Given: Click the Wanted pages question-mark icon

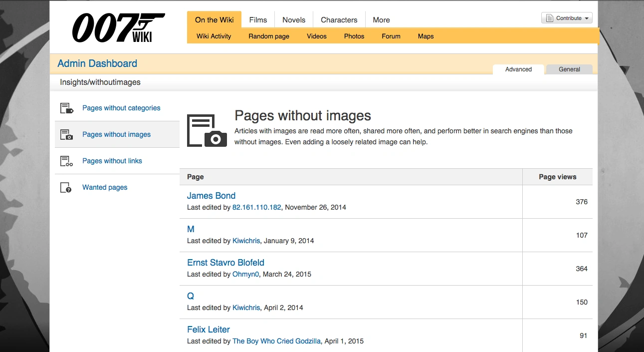Looking at the screenshot, I should (x=66, y=188).
